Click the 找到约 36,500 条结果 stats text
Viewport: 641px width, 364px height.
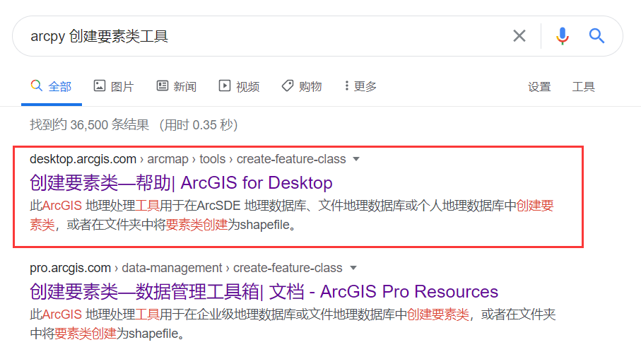pos(134,124)
